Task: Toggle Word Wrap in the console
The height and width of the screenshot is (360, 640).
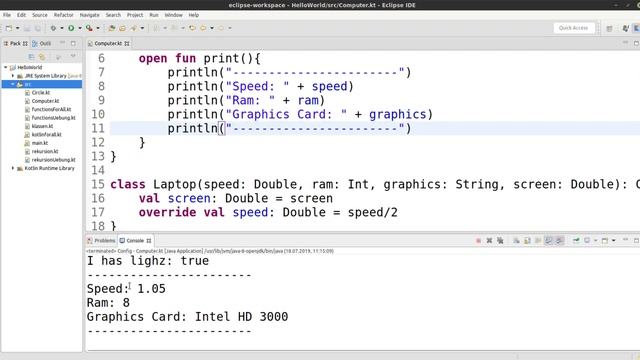Action: pyautogui.click(x=538, y=241)
